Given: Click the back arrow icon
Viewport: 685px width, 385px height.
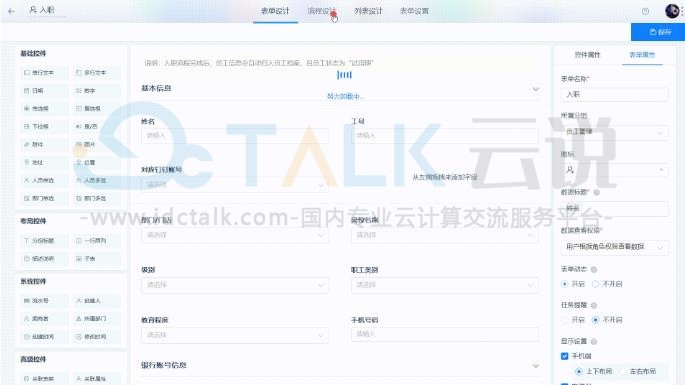Looking at the screenshot, I should 11,11.
